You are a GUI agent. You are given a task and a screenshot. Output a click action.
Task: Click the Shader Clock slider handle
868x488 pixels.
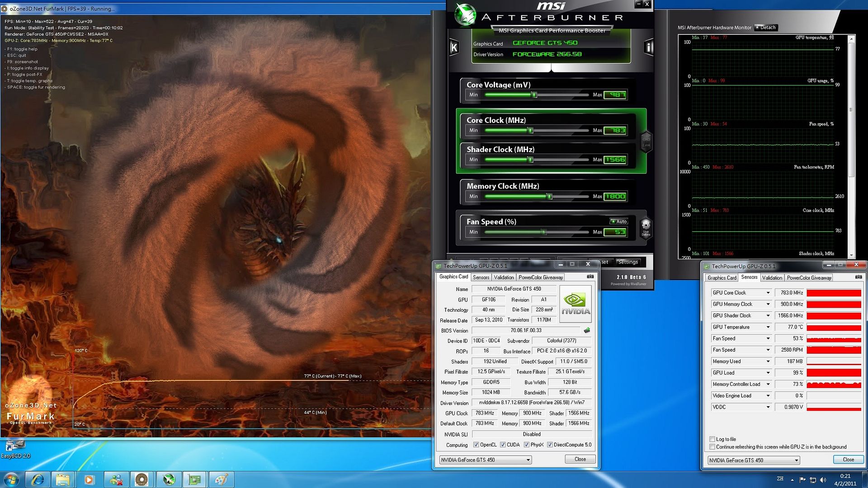[x=531, y=160]
